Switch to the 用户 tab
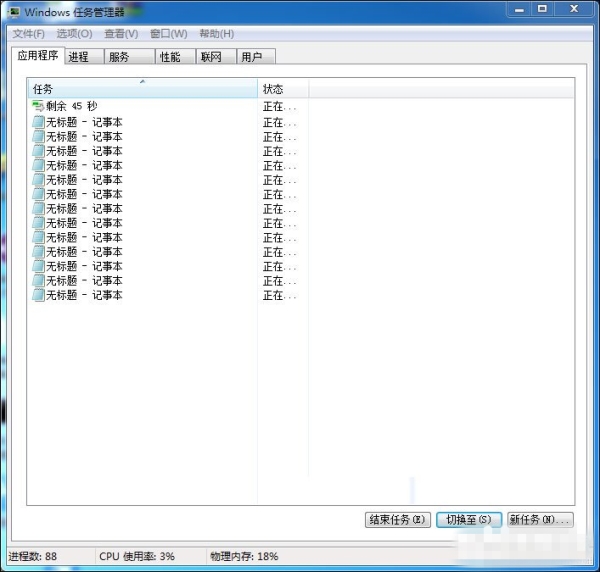 [251, 57]
